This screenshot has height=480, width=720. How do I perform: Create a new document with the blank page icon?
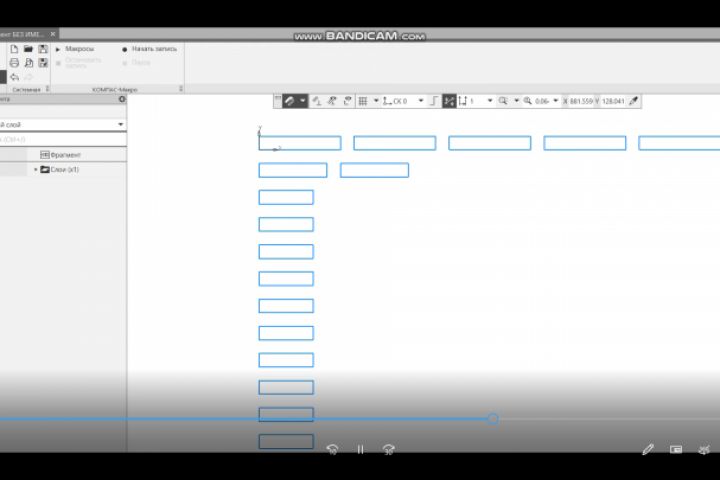click(x=14, y=49)
